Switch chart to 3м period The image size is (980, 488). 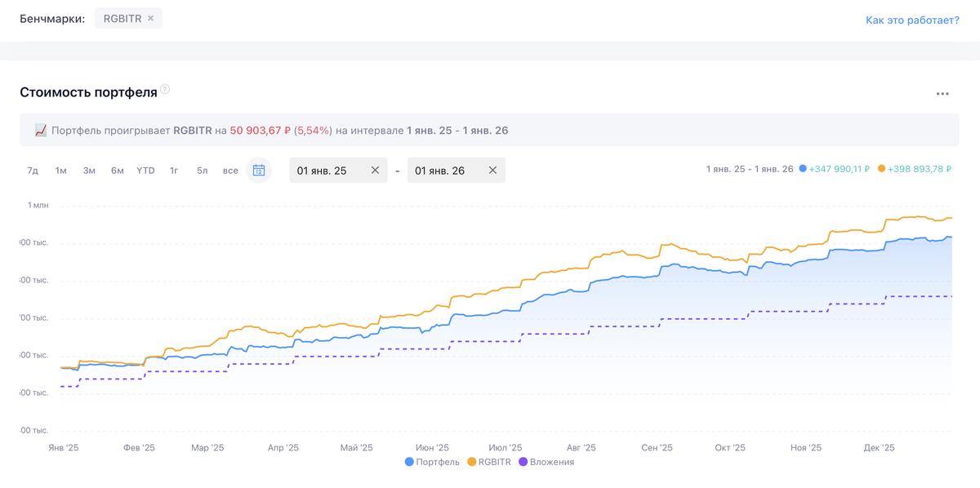point(89,171)
